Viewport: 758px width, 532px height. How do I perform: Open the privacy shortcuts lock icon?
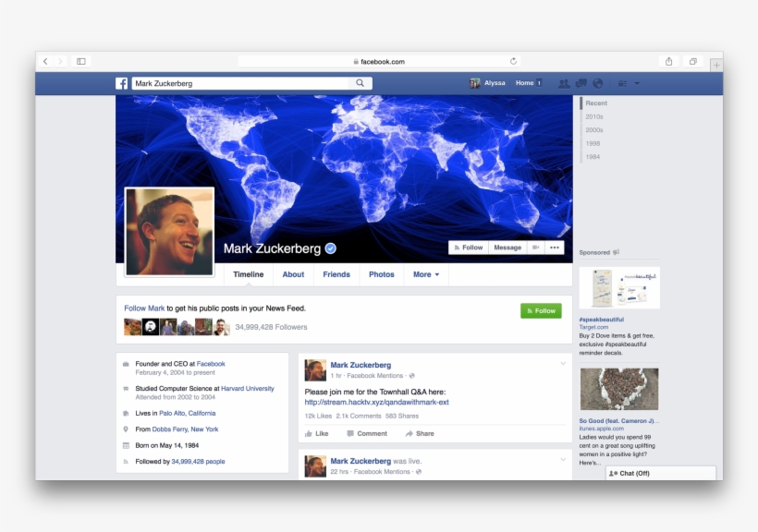click(623, 84)
